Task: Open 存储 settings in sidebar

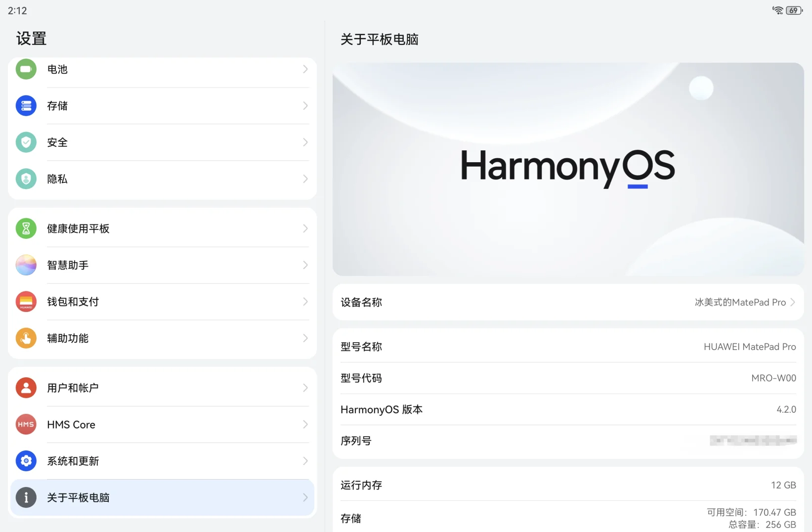Action: 162,106
